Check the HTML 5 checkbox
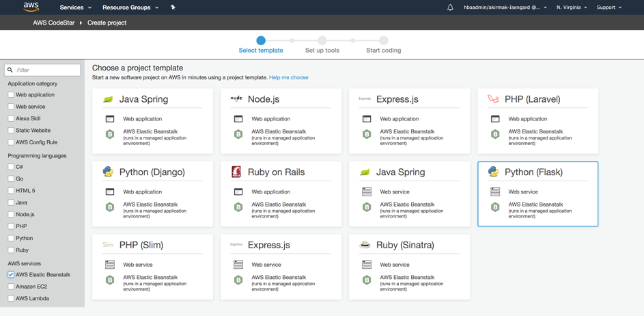The height and width of the screenshot is (316, 644). [x=11, y=191]
